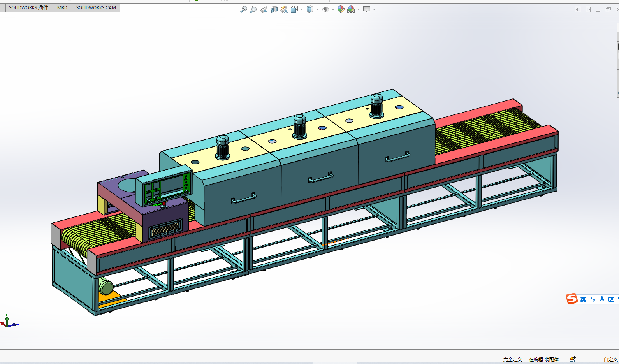619x364 pixels.
Task: Click the status bar rebuild warning icon
Action: pos(573,359)
